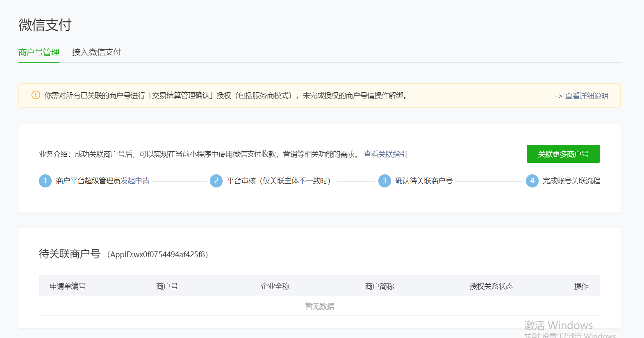Open the 查看关联指引 link

coord(385,154)
